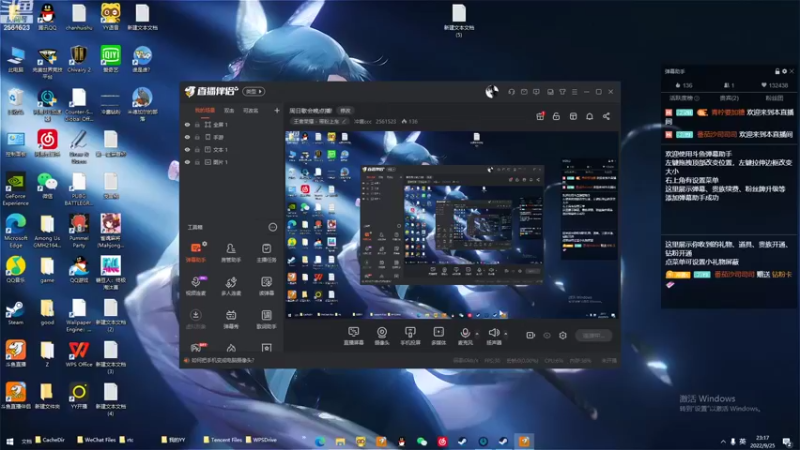Open the 主播任务 tool
800x450 pixels.
[x=266, y=252]
